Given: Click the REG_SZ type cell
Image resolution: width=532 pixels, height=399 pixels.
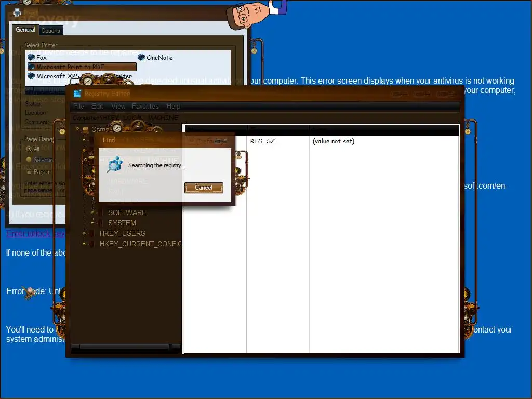Looking at the screenshot, I should 262,141.
